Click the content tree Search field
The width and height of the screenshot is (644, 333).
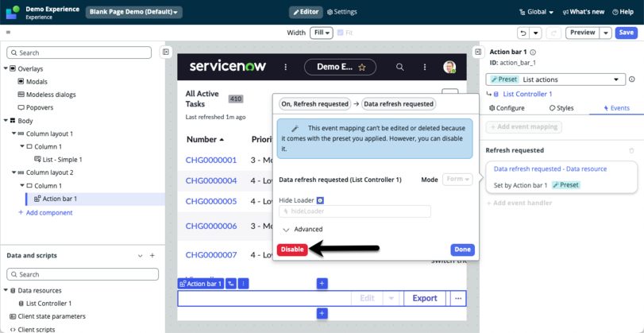[79, 52]
